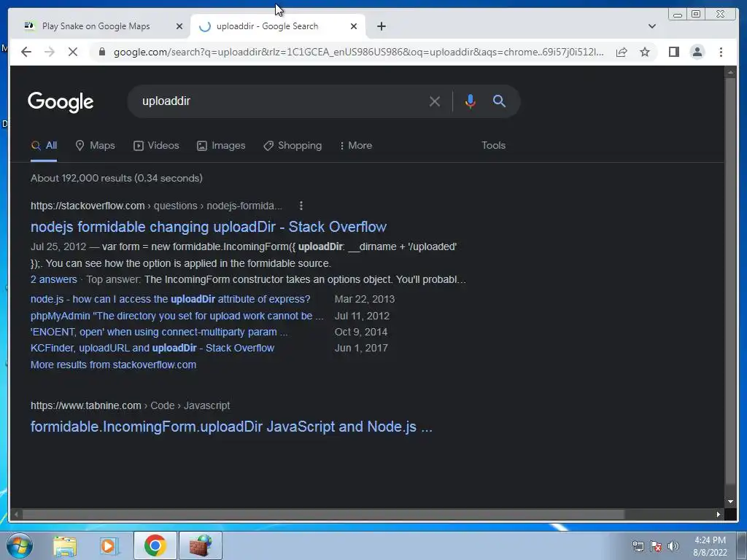Open the search Tools options
Viewport: 747px width, 560px height.
click(x=493, y=145)
